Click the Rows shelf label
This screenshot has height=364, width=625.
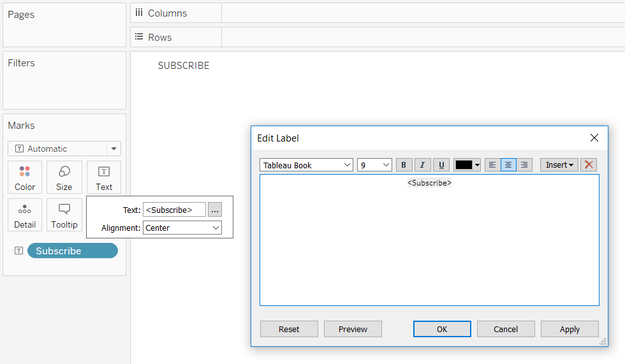(160, 38)
